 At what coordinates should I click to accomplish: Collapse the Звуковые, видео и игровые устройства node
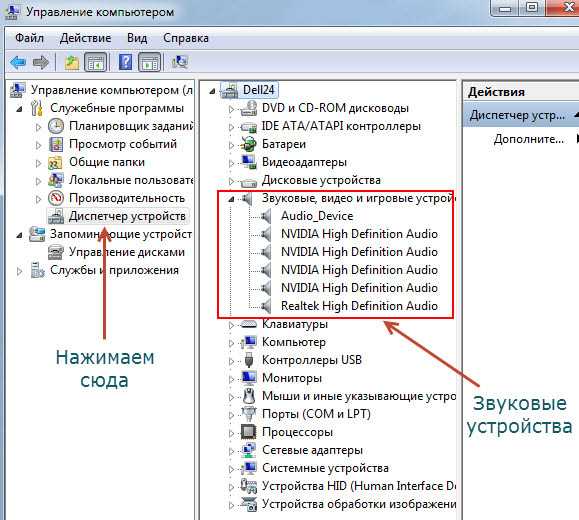(x=231, y=199)
